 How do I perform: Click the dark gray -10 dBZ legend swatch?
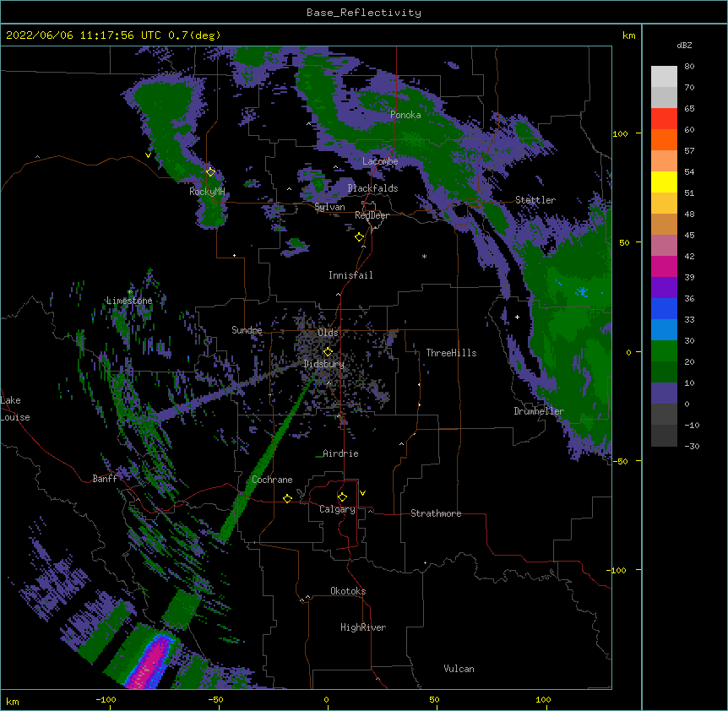tap(664, 436)
